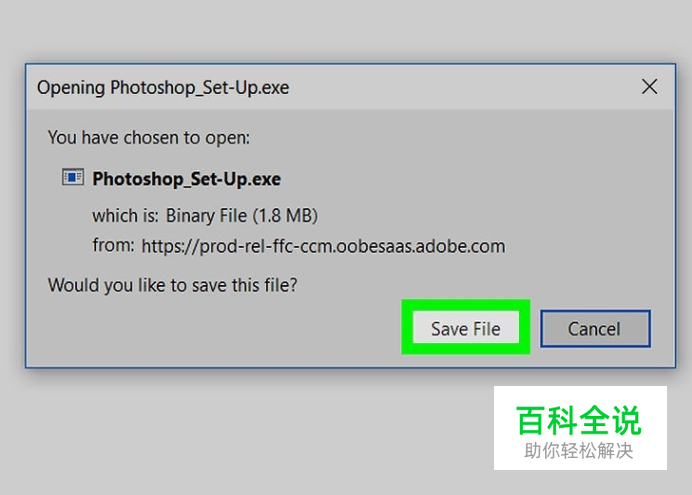Click the Binary File (1.8 MB) text
Viewport: 692px width, 495px height.
point(241,216)
